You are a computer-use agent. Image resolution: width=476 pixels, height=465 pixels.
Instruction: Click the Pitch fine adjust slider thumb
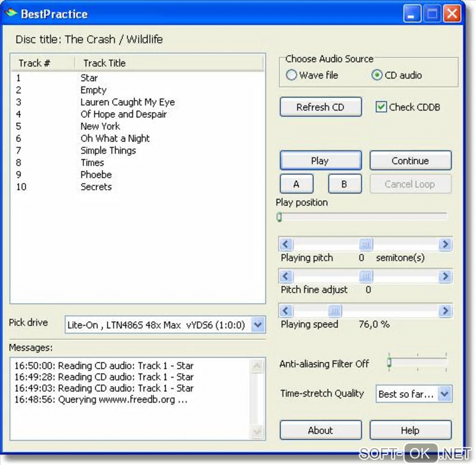(365, 276)
